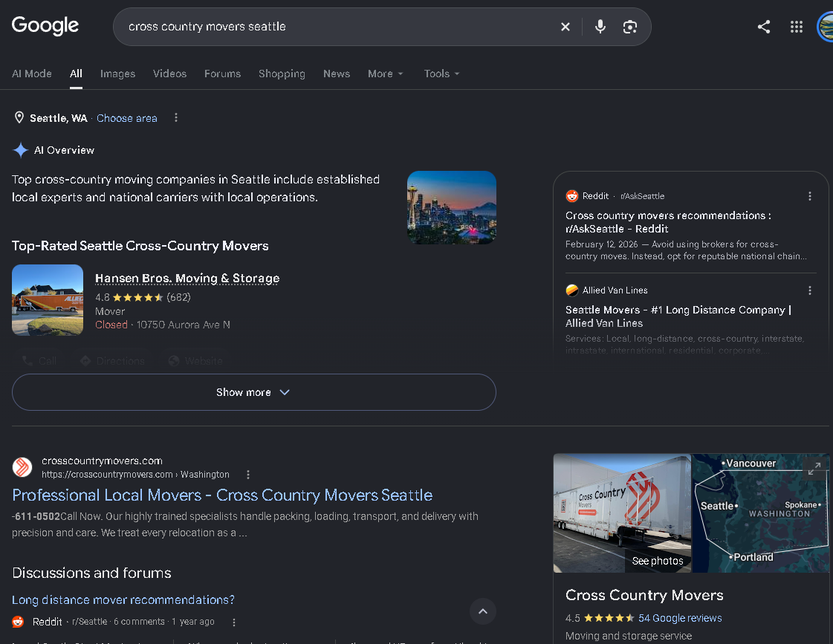Clear the search query with the X icon
This screenshot has width=833, height=644.
coord(565,27)
